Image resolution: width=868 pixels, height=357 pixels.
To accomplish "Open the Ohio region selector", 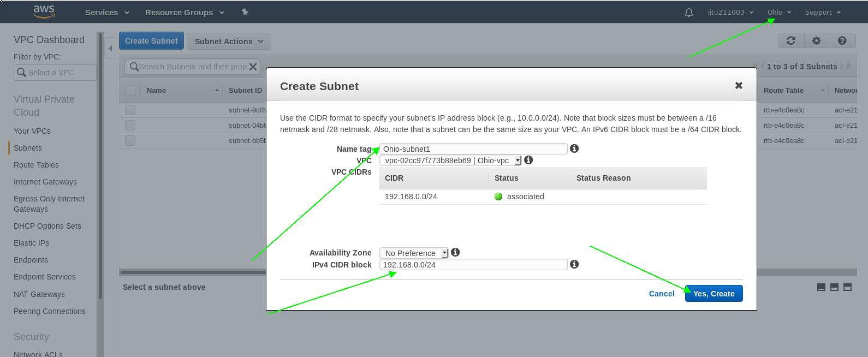I will point(779,12).
